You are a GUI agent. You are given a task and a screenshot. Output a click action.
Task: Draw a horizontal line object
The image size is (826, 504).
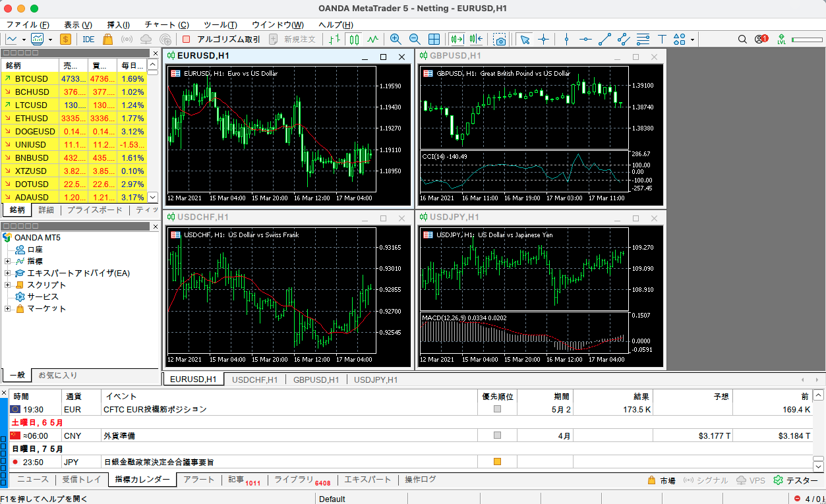(x=585, y=40)
